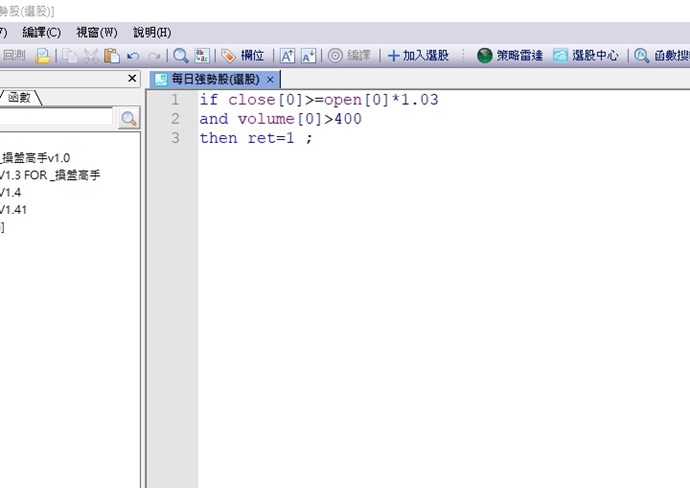Open the 說明(H) menu
Viewport: 690px width, 488px height.
(x=151, y=33)
